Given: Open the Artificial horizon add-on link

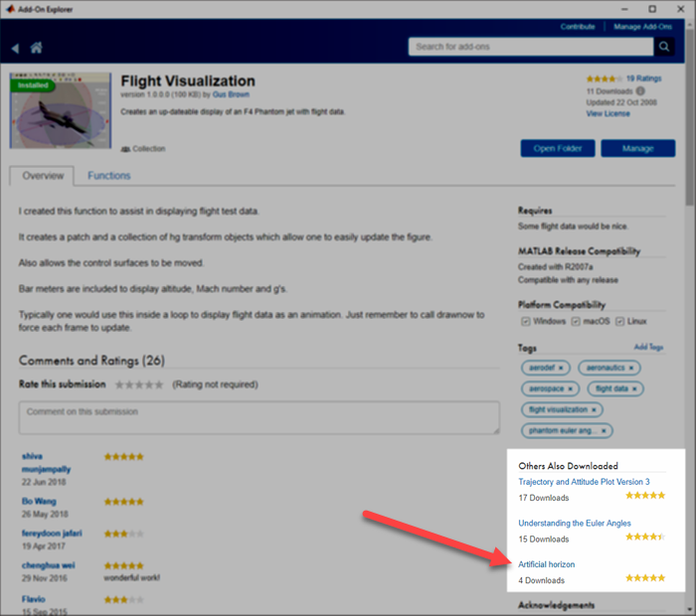Looking at the screenshot, I should tap(546, 564).
